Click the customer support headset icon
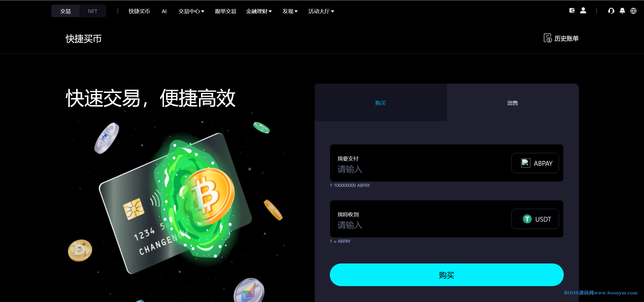The height and width of the screenshot is (302, 644). coord(611,11)
